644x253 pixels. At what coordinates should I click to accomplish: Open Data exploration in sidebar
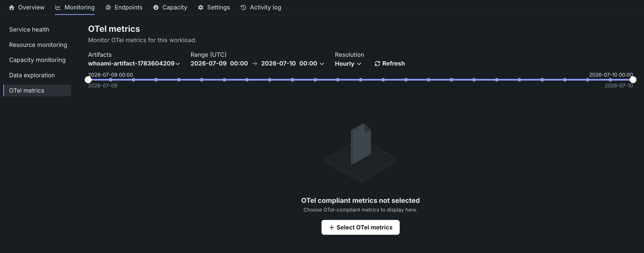[x=32, y=75]
